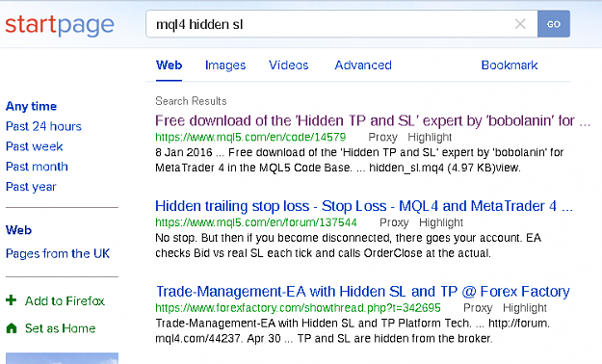Click Highlight for the Forex Factory result
Viewport: 602px width, 364px height.
(525, 307)
